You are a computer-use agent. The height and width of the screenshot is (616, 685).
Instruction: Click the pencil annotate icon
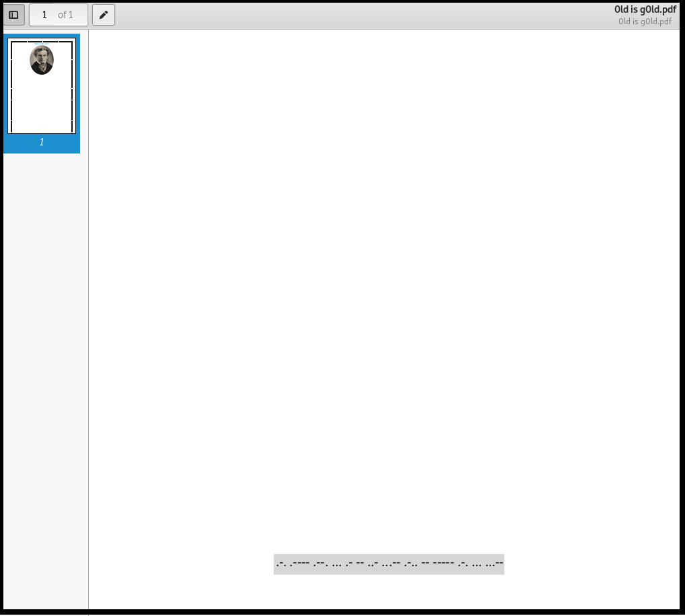coord(103,15)
